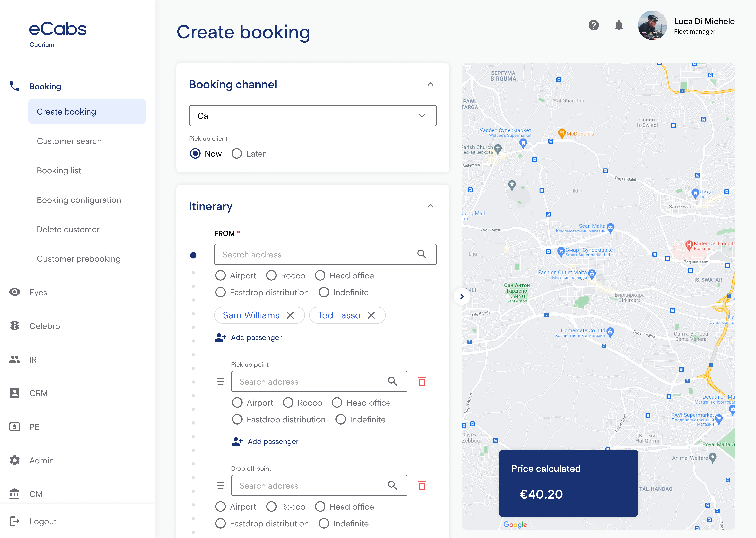
Task: Open Booking list in sidebar
Action: coord(59,171)
